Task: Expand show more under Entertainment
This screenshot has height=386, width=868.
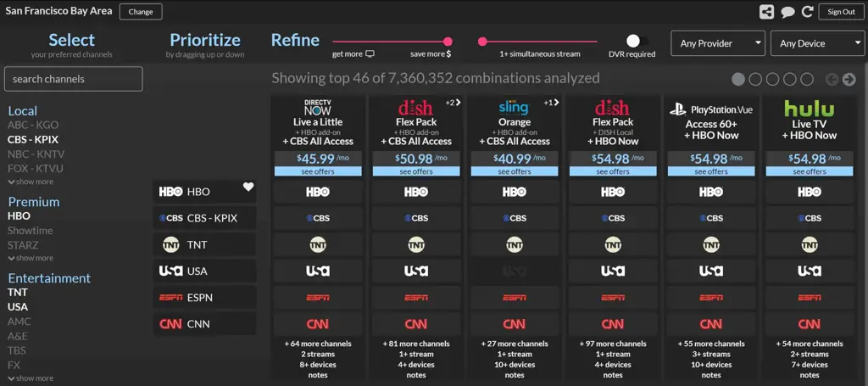Action: tap(31, 378)
